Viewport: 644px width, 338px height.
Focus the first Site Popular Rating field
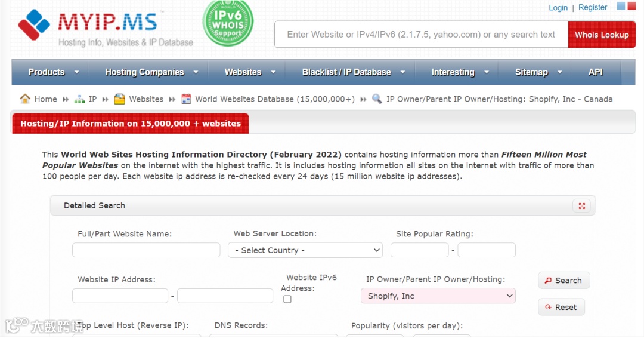419,250
